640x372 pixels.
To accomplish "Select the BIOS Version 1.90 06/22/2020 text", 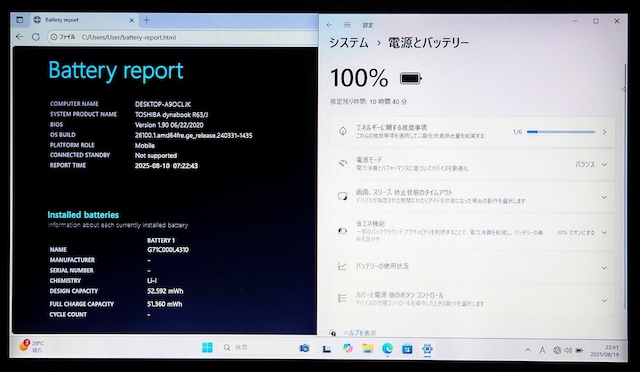I will click(169, 125).
